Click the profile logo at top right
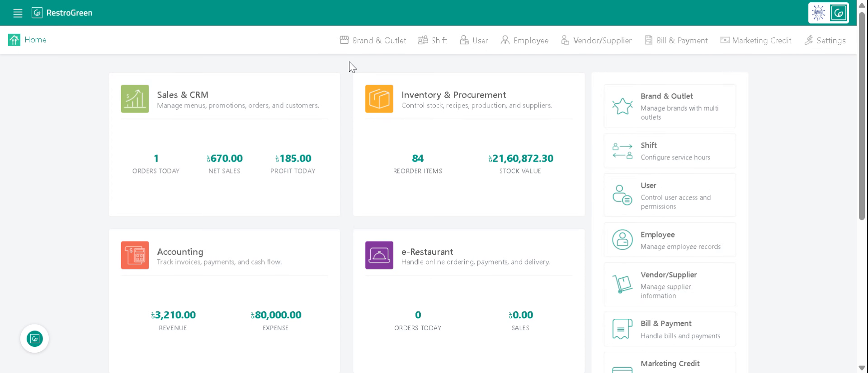The width and height of the screenshot is (868, 373). point(828,13)
